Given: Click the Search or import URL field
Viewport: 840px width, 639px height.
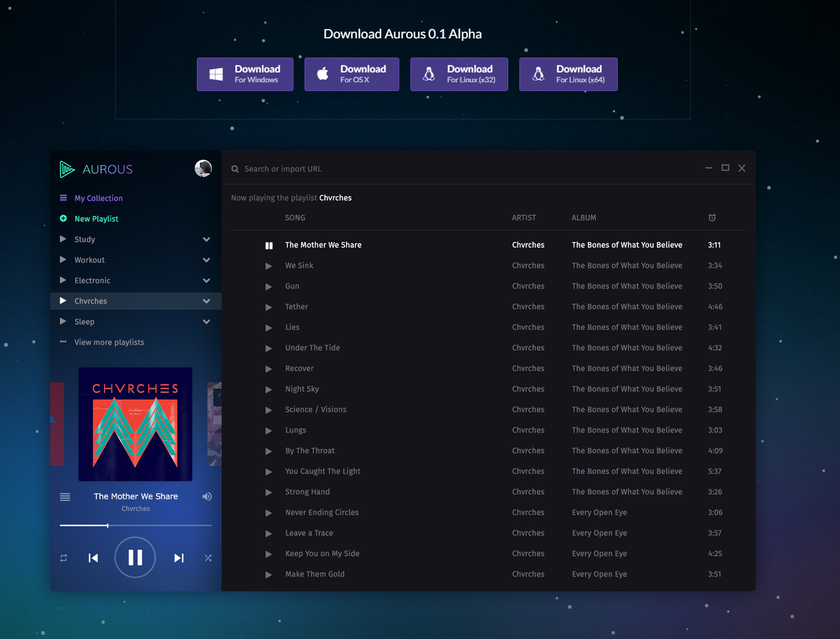Looking at the screenshot, I should click(282, 169).
